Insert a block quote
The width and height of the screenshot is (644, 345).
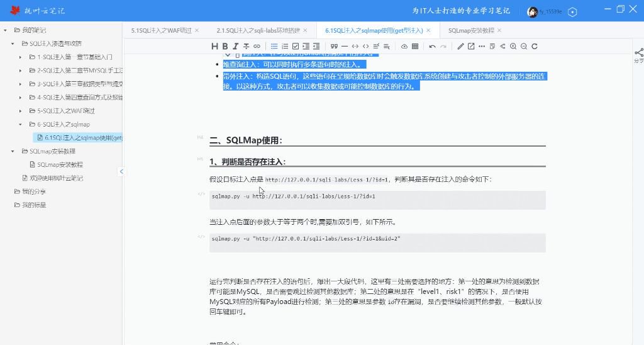[x=334, y=47]
